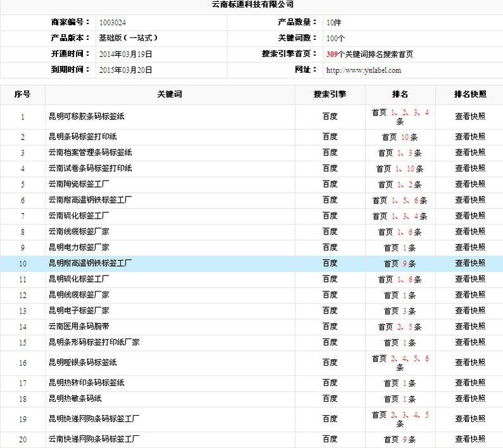The image size is (503, 448).
Task: View 查看快照 for 昆明哑银条码标签纸
Action: coord(470,362)
